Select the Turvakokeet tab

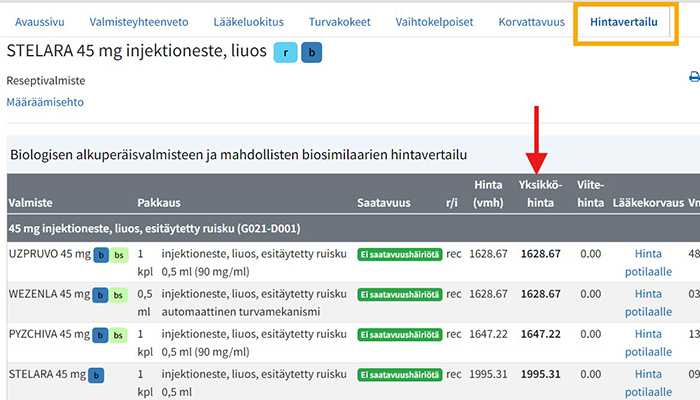pyautogui.click(x=340, y=22)
